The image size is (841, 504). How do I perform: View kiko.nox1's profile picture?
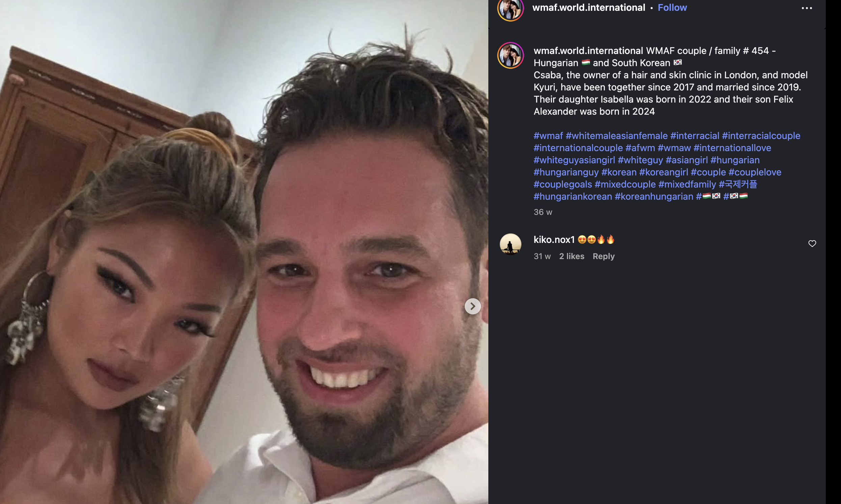pos(510,244)
